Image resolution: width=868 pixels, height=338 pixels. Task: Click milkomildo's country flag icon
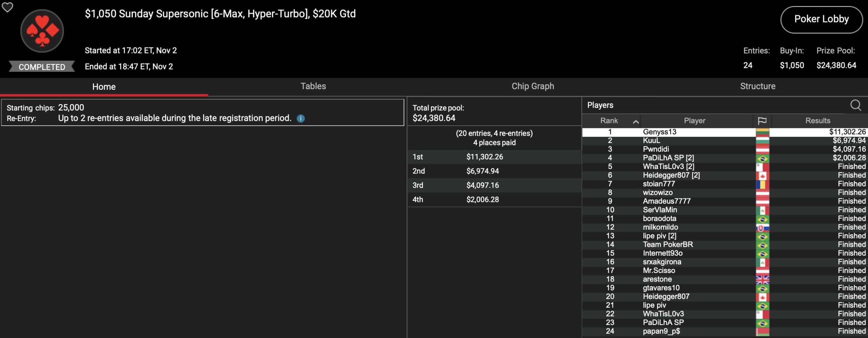pyautogui.click(x=762, y=228)
